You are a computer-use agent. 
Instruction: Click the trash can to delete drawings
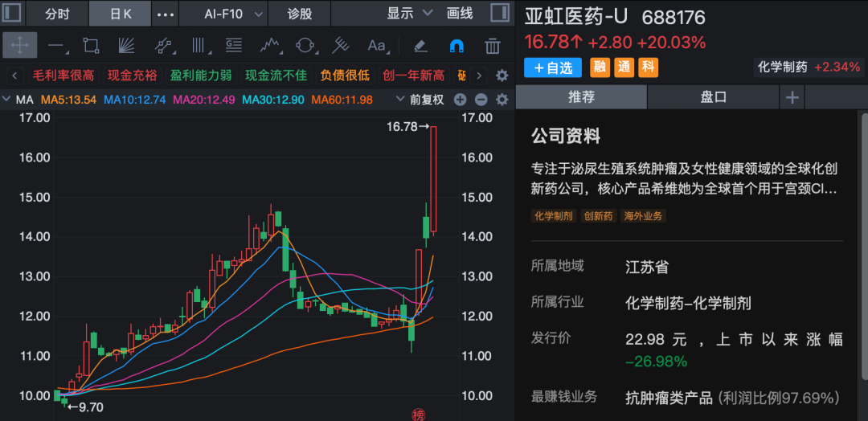[492, 45]
